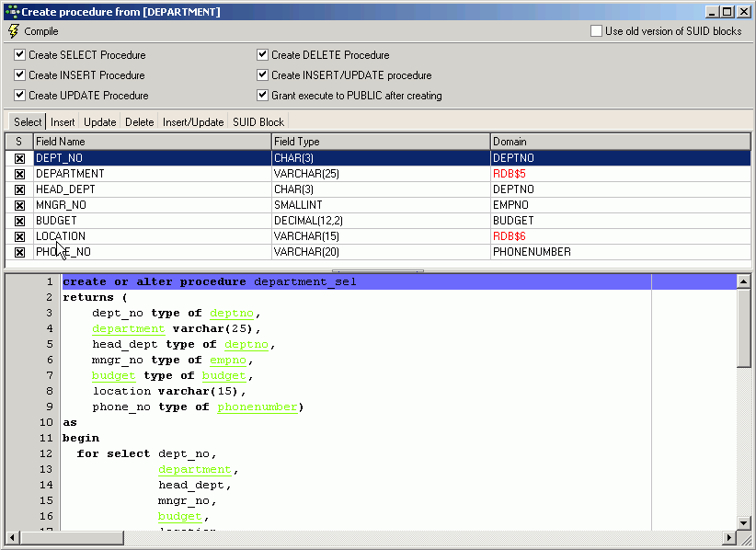The image size is (756, 550).
Task: Deselect the DEPT_NO field checkbox
Action: (19, 158)
